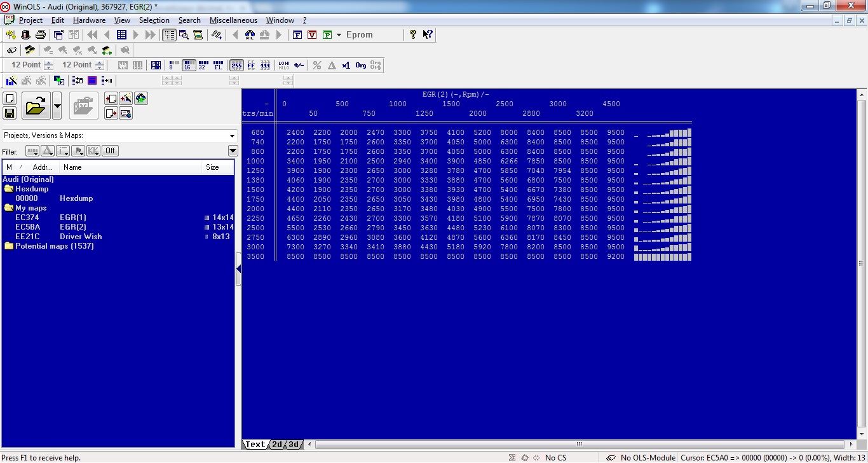Screen dimensions: 868x463
Task: Click the printer icon in the toolbar
Action: (x=40, y=35)
